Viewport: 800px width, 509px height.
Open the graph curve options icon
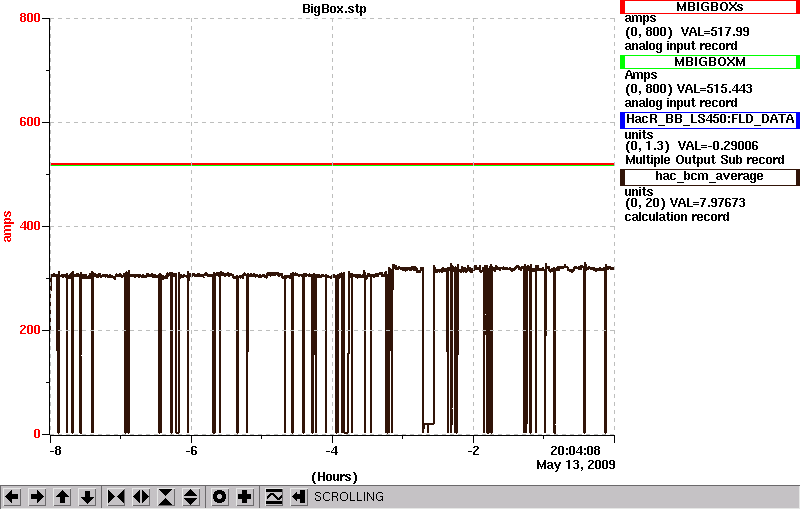point(274,497)
